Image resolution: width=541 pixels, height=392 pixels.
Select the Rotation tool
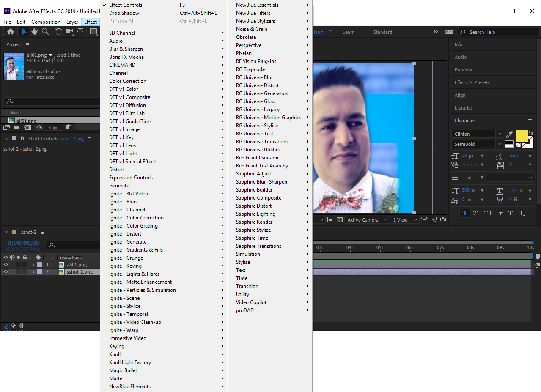[59, 32]
